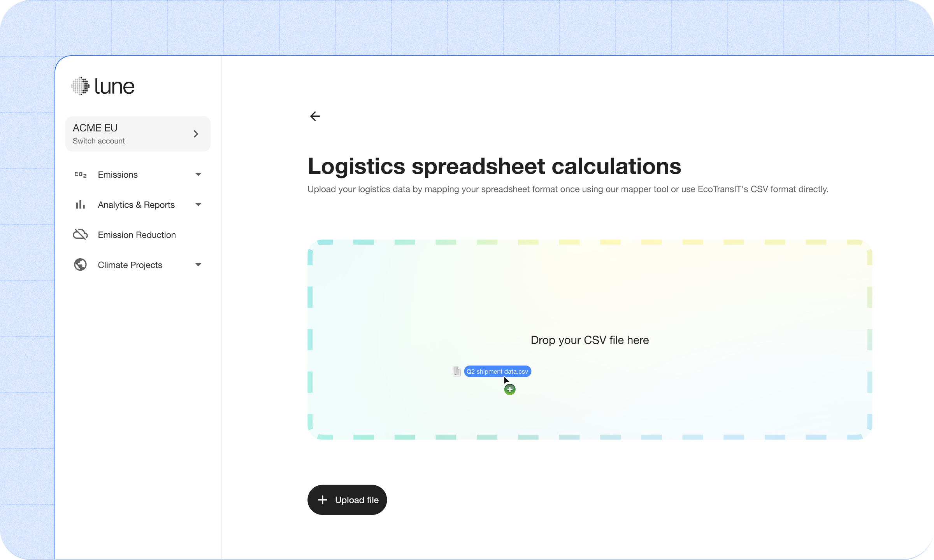Select Climate Projects in the sidebar

click(x=130, y=264)
